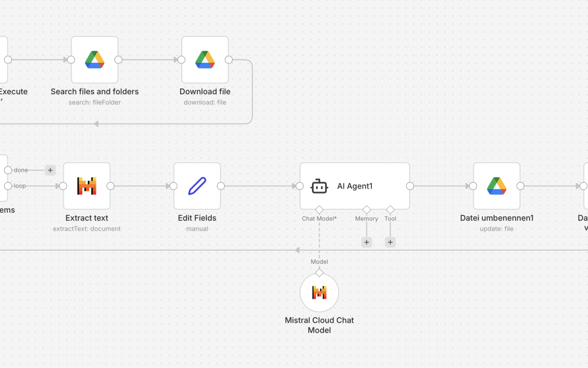Open the Datei umbenennen1 Google Drive node
This screenshot has height=368, width=588.
(497, 186)
